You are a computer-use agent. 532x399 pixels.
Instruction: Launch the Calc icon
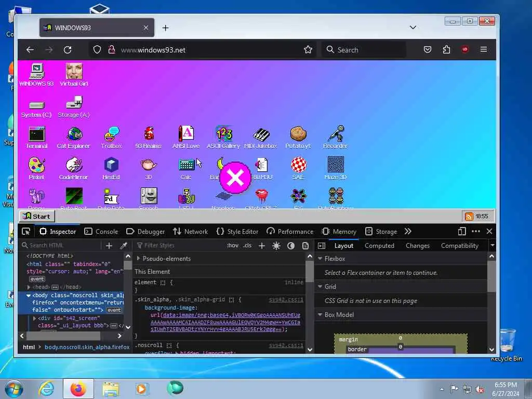click(186, 168)
